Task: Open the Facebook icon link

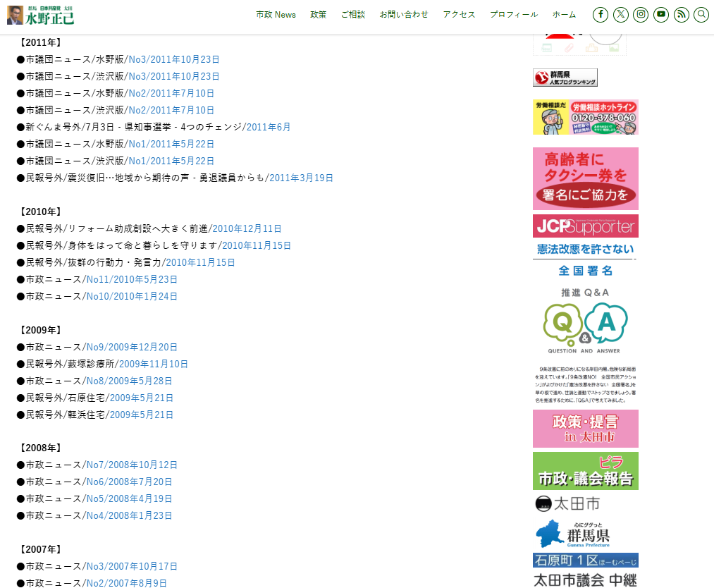Action: tap(601, 15)
